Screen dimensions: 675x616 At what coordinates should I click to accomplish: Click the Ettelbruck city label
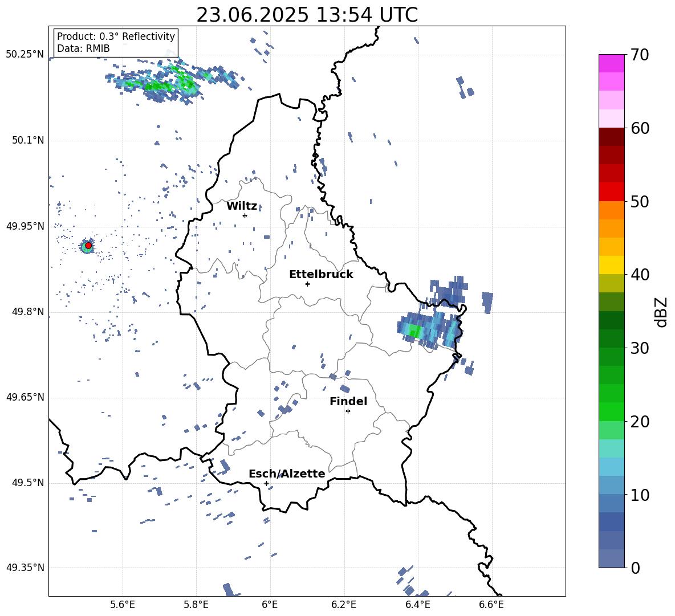pyautogui.click(x=321, y=275)
